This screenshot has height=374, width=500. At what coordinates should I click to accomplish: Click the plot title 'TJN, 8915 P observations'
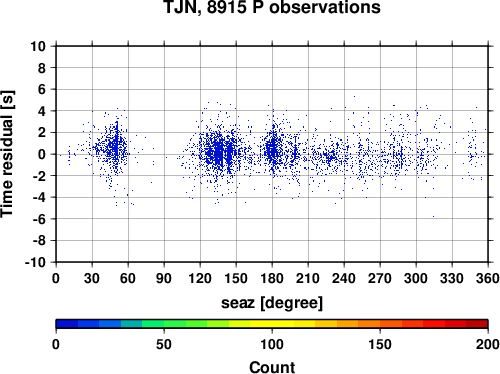point(272,7)
